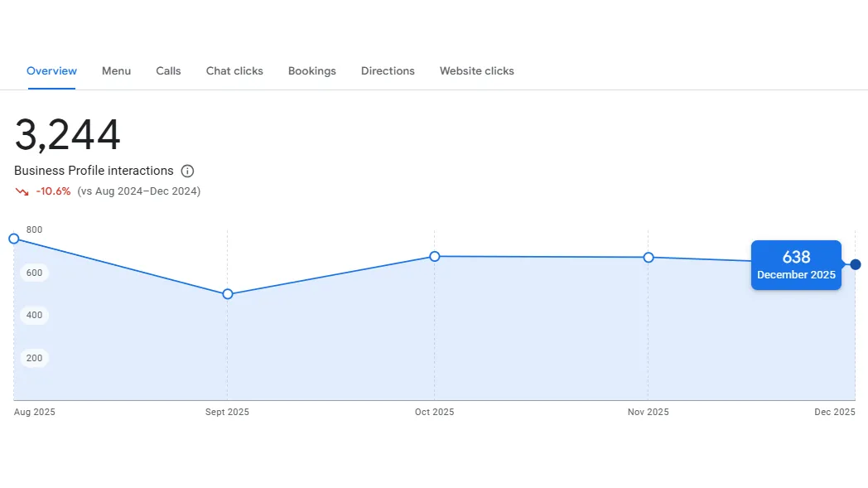Screen dimensions: 868x488
Task: Click the info icon beside Business Profile interactions
Action: coord(188,172)
